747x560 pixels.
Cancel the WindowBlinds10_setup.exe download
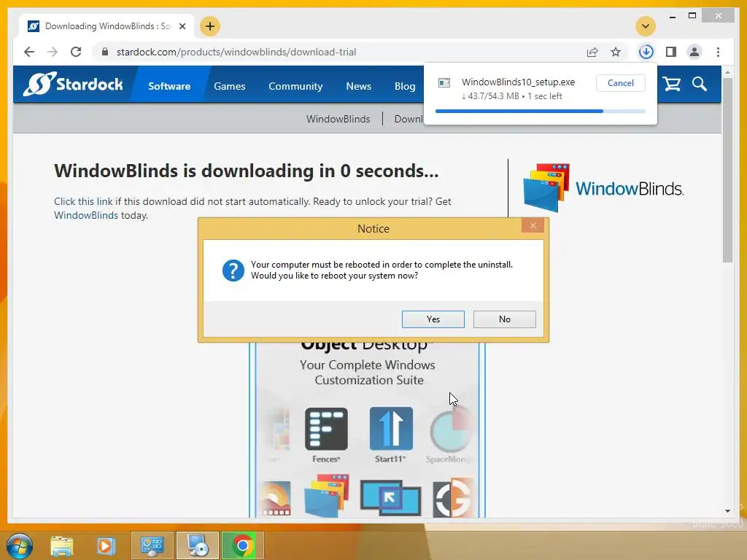click(x=620, y=83)
